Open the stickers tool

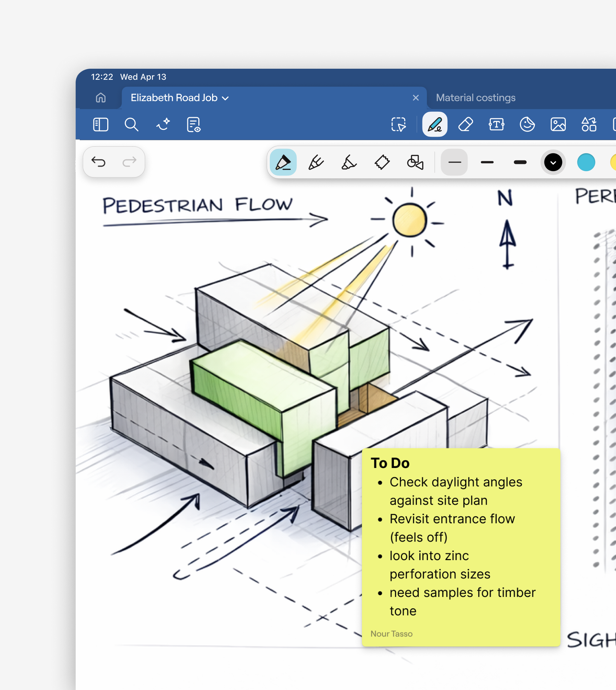(527, 124)
